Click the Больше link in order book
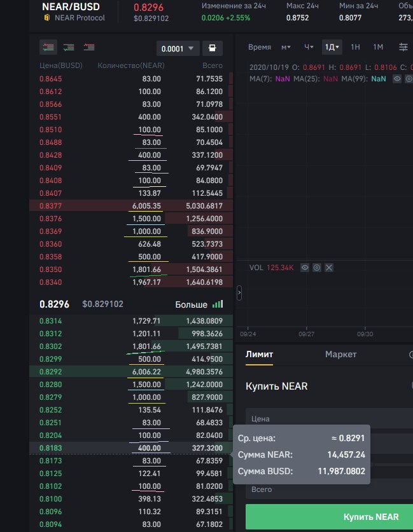Image resolution: width=413 pixels, height=532 pixels. click(x=191, y=304)
